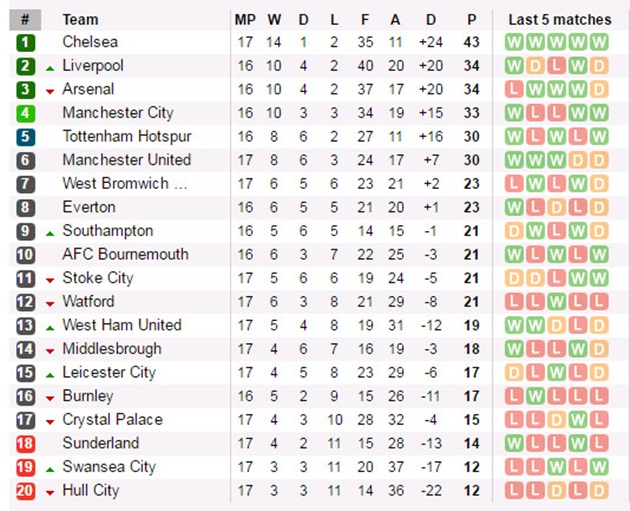
Task: Click the red down arrow beside Hull City
Action: tap(50, 493)
